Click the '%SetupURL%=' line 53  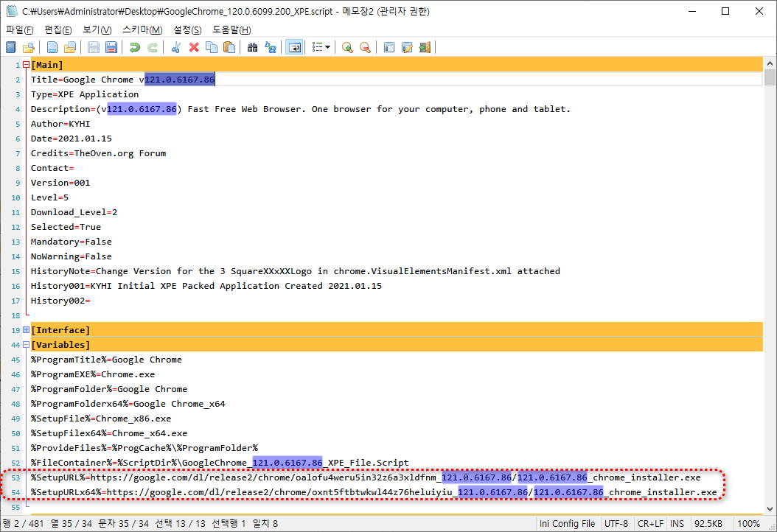(366, 477)
